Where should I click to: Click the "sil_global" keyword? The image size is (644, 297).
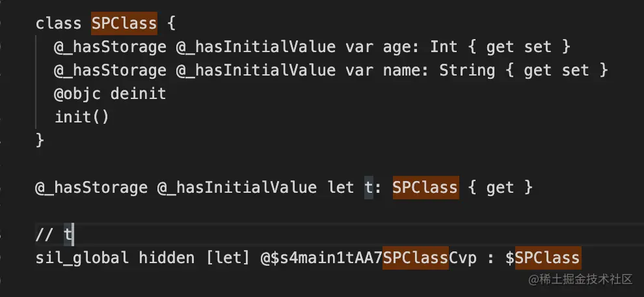[82, 258]
